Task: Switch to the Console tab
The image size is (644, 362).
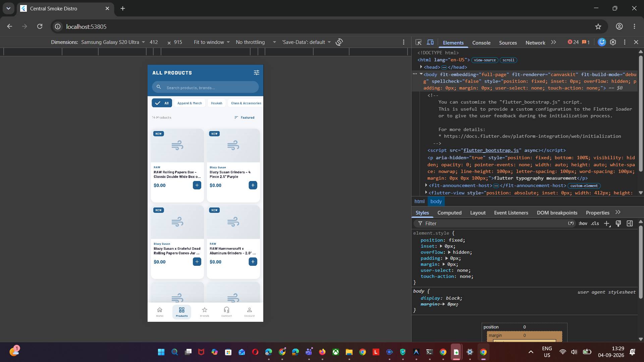Action: coord(481,43)
